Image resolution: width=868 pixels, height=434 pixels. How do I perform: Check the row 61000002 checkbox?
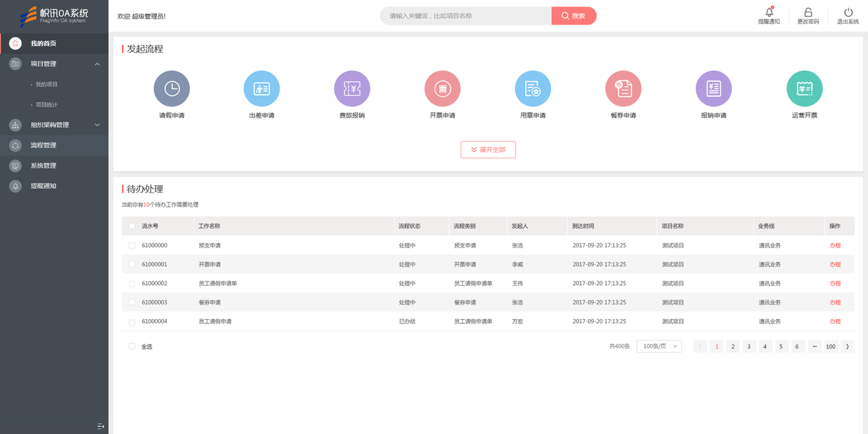coord(132,284)
